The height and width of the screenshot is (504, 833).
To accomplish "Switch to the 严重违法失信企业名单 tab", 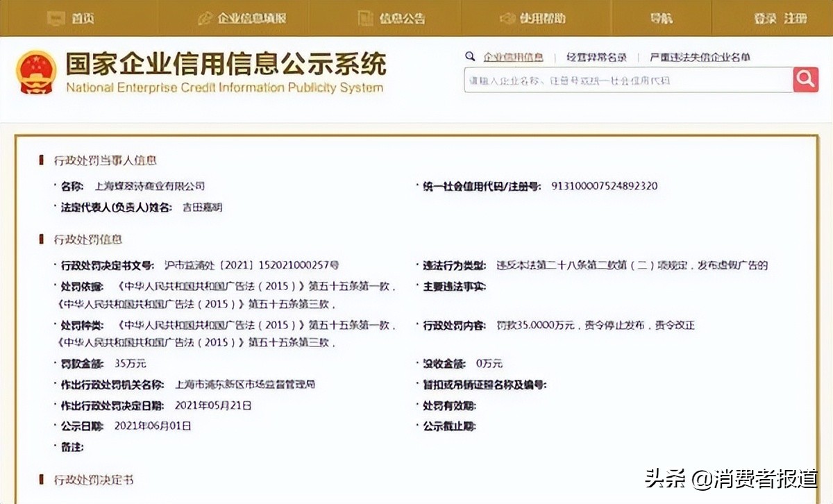I will [x=700, y=58].
